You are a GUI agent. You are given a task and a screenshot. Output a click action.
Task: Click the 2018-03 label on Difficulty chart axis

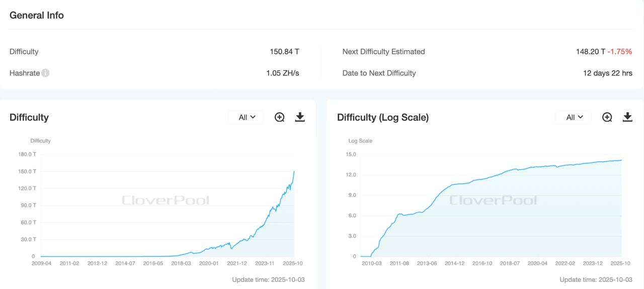[x=181, y=263]
